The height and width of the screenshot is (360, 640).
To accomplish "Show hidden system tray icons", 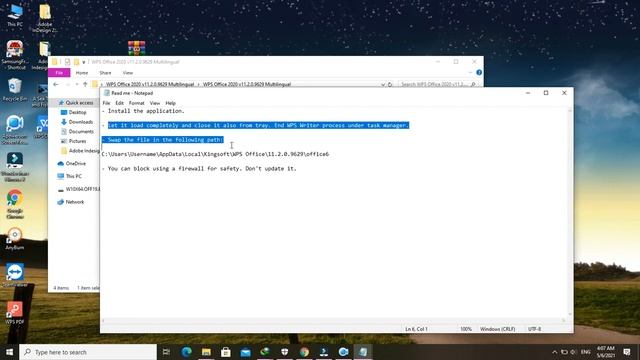I will (x=554, y=352).
